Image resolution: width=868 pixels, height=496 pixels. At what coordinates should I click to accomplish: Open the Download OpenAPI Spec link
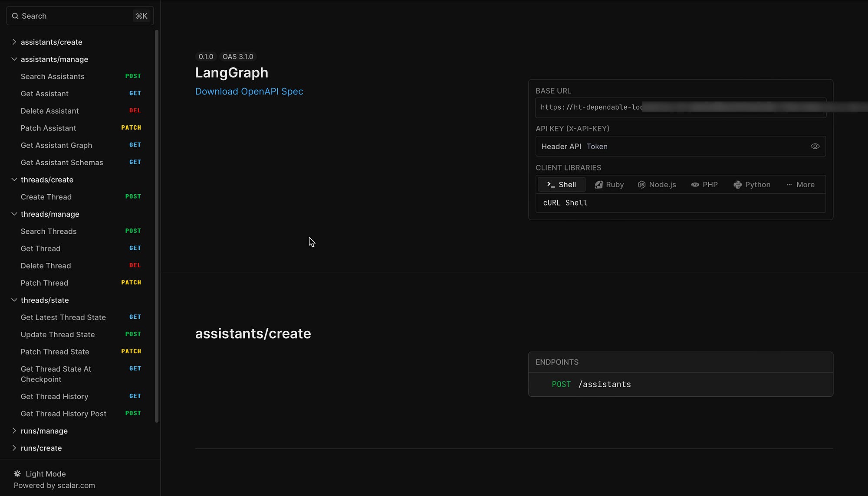pos(249,91)
